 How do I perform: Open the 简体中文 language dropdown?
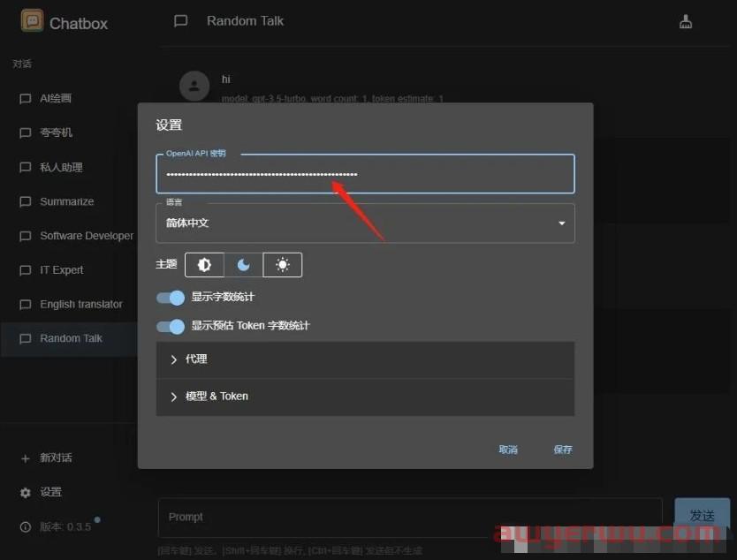tap(365, 223)
